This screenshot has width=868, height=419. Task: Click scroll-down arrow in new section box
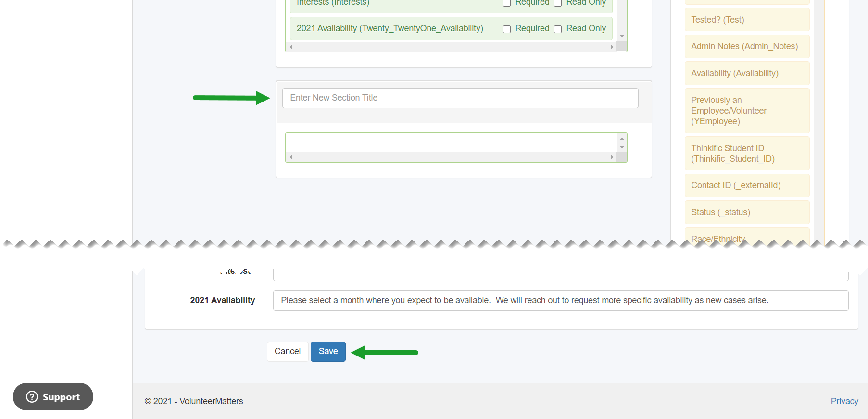pos(622,147)
